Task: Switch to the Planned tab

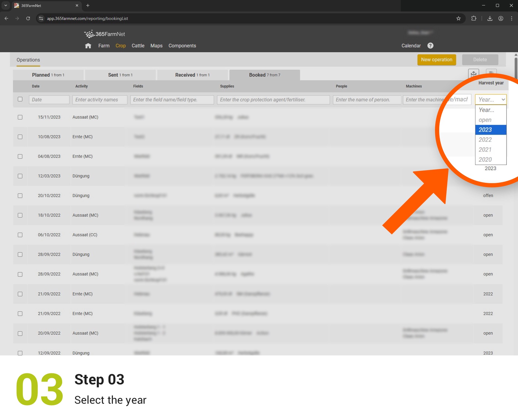Action: point(48,75)
